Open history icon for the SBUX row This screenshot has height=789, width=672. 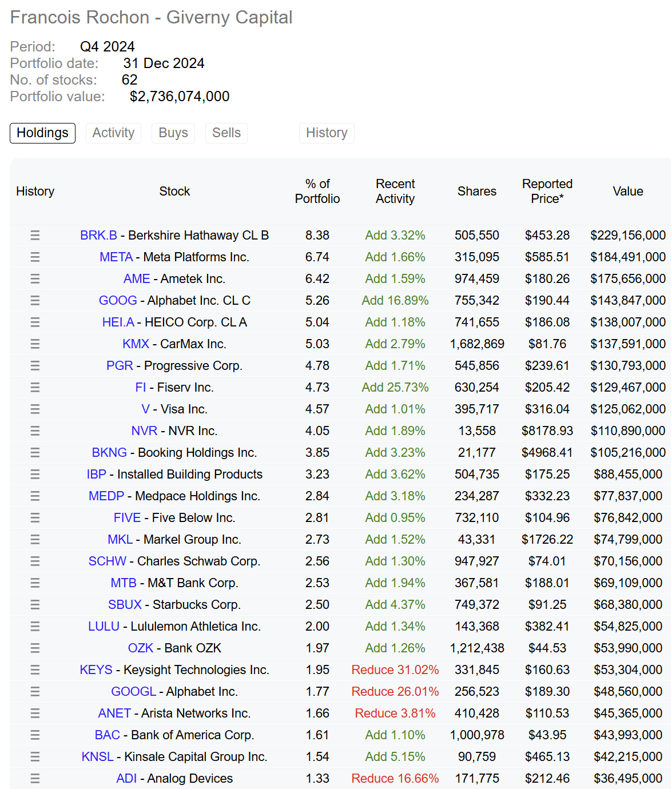point(35,604)
